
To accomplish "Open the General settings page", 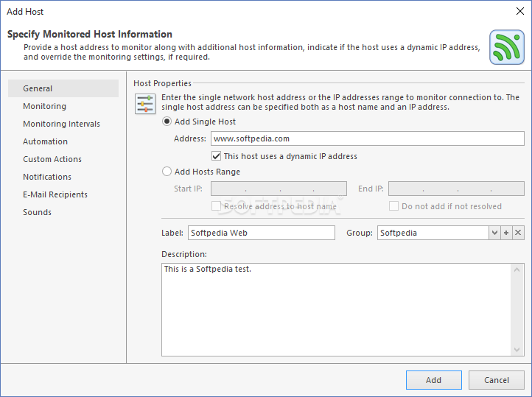I will tap(63, 88).
